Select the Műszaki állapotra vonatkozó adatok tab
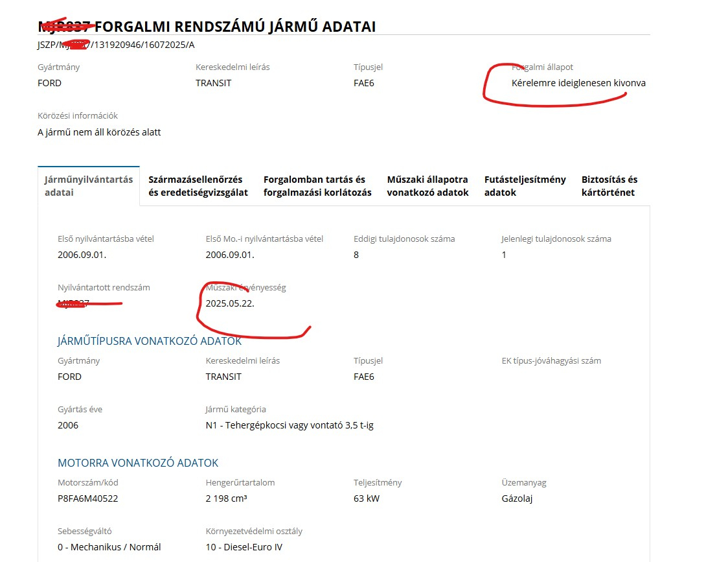728x562 pixels. (x=427, y=186)
